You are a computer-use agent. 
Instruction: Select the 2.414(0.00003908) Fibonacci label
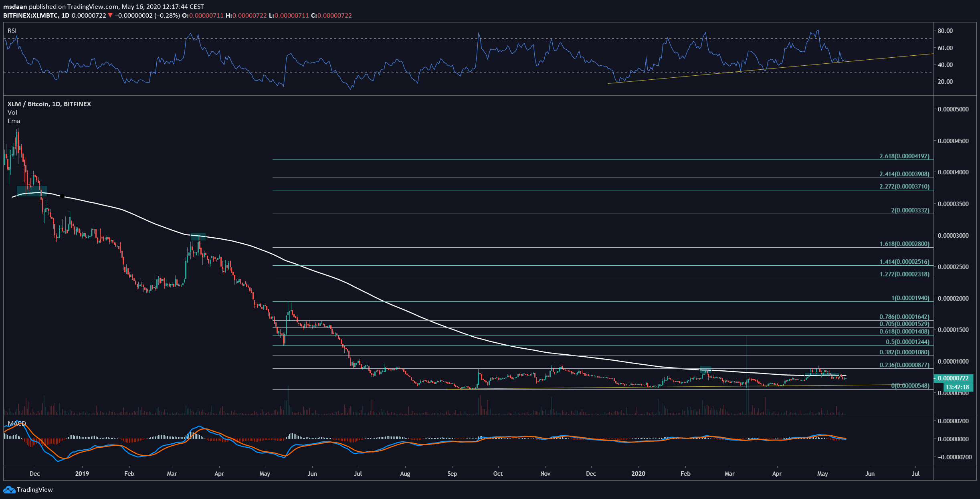click(904, 174)
